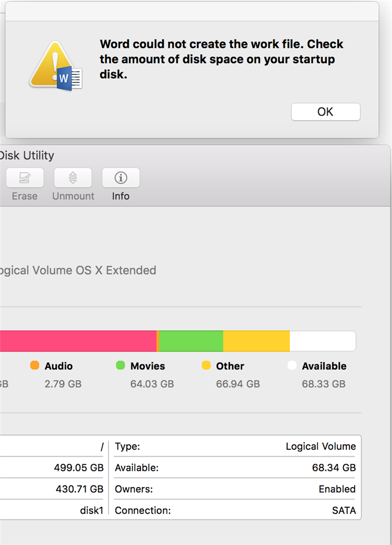Select the Available 68.34 GB row

[x=236, y=467]
